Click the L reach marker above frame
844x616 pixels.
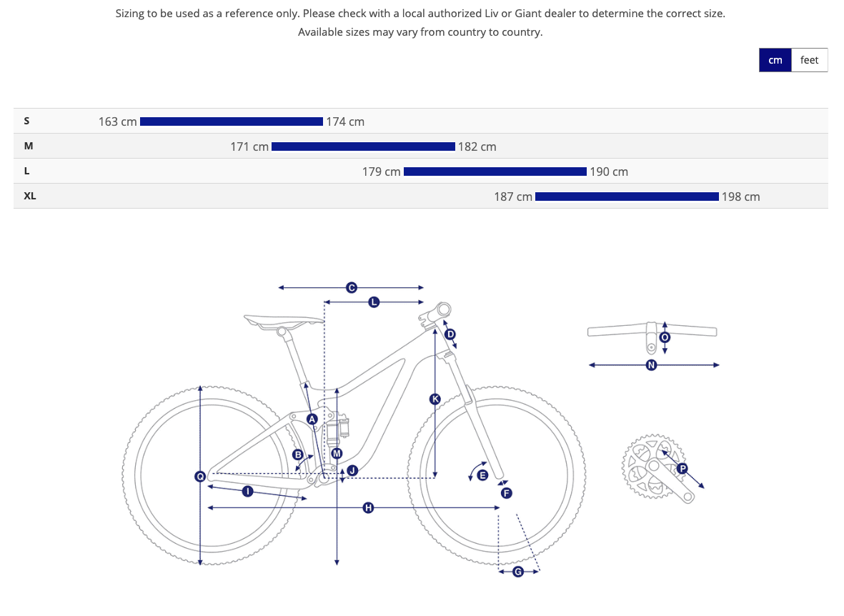coord(374,302)
